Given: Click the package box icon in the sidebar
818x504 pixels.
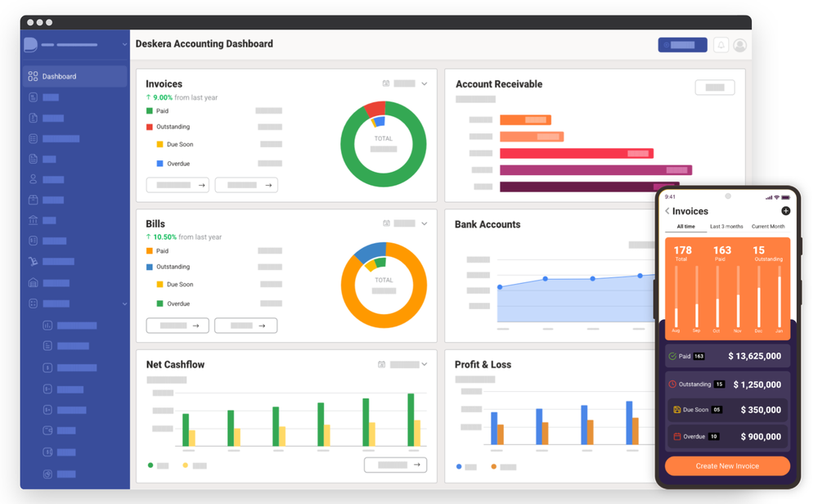Looking at the screenshot, I should (33, 200).
